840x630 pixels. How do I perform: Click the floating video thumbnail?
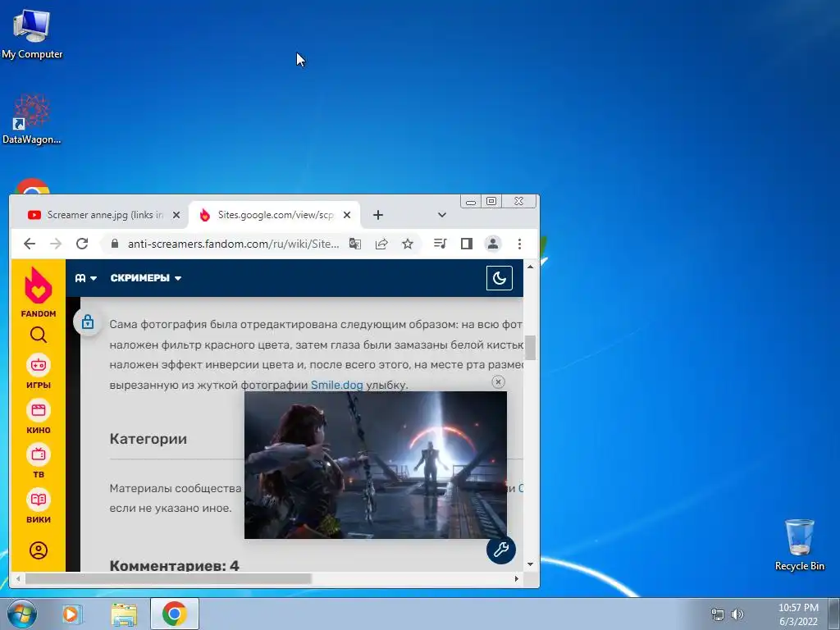(376, 464)
